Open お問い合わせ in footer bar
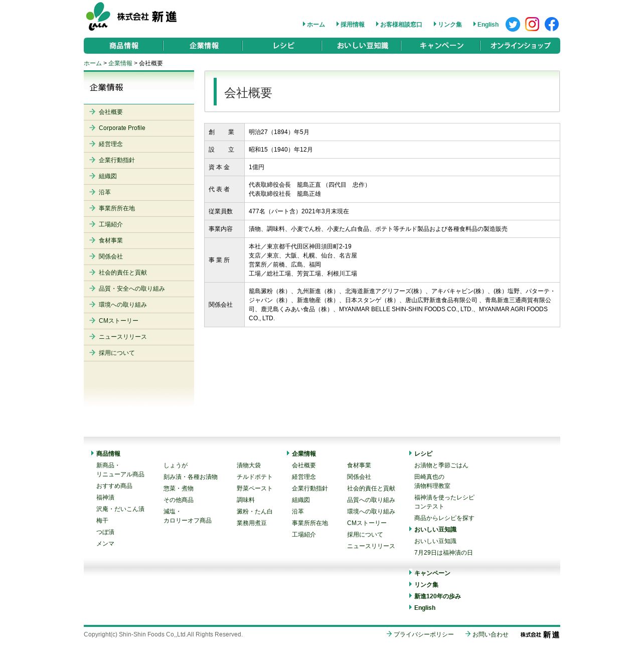Screen dimensions: 644x648 click(x=490, y=634)
